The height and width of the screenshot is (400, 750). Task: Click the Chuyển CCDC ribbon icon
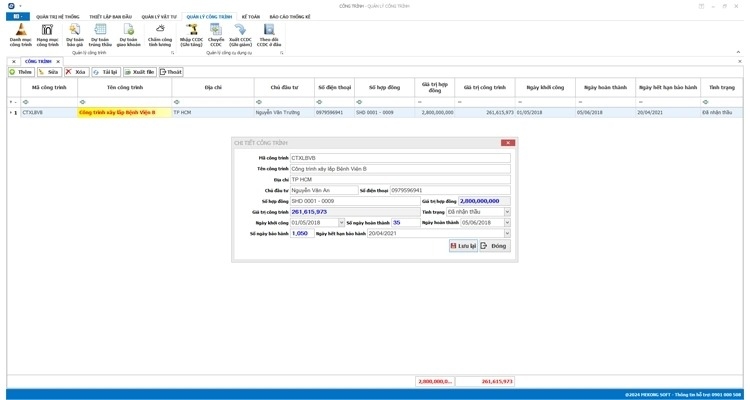pos(216,35)
